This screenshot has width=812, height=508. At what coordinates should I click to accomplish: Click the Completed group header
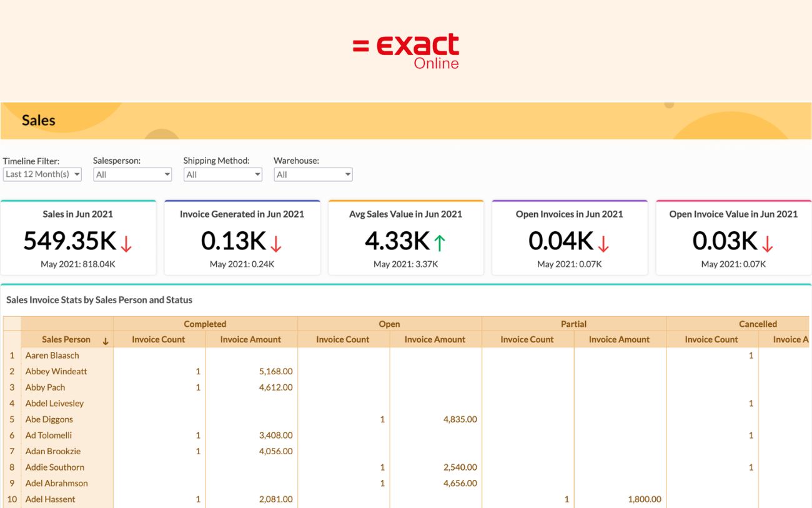tap(205, 324)
